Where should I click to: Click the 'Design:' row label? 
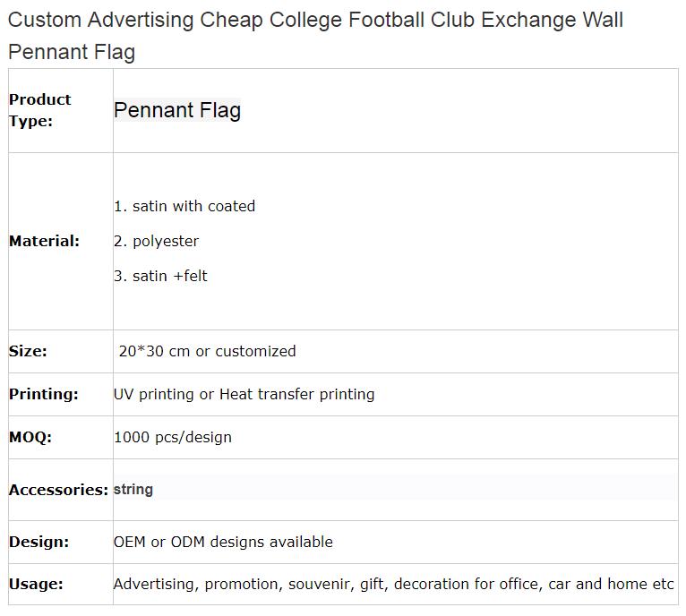point(39,542)
